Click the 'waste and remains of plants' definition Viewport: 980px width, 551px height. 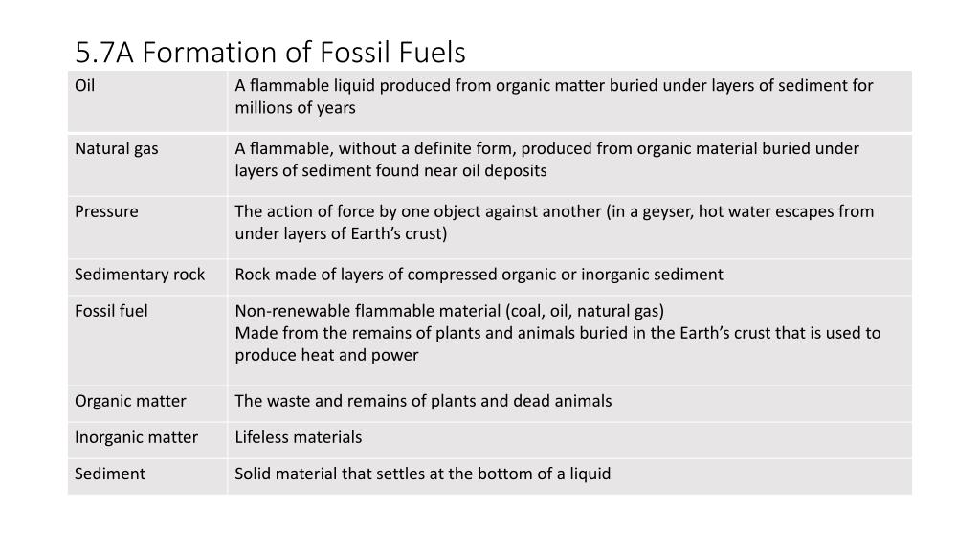423,401
